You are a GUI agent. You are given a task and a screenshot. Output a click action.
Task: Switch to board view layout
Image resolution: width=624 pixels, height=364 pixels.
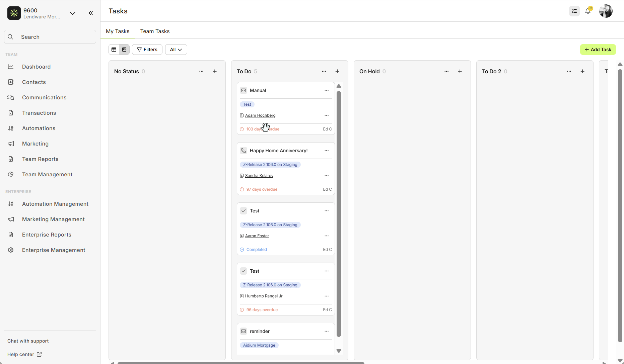[x=124, y=50]
